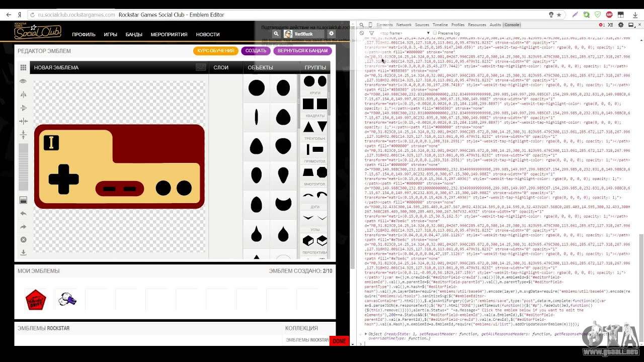This screenshot has height=362, width=644.
Task: Redo action in emblem editor
Action: coord(23,227)
